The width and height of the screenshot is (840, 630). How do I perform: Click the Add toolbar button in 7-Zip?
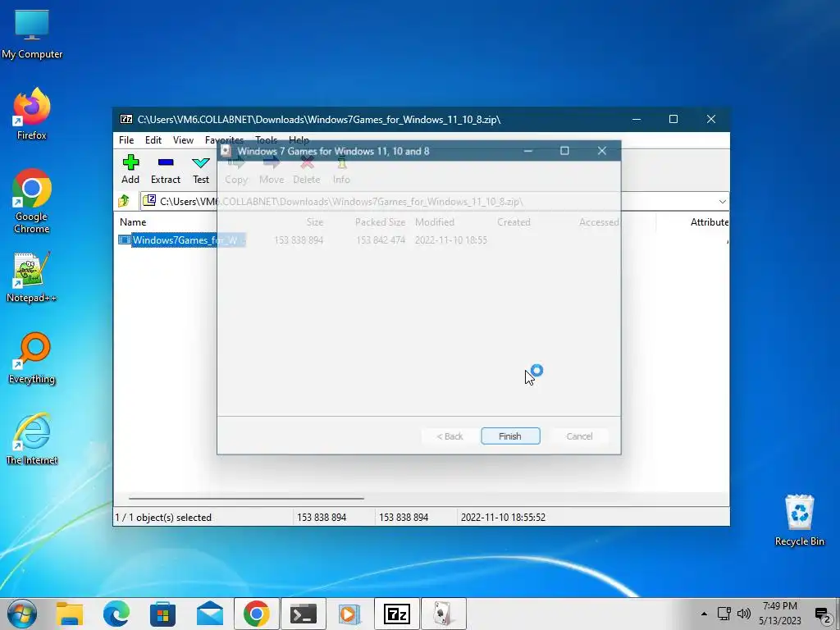tap(130, 169)
